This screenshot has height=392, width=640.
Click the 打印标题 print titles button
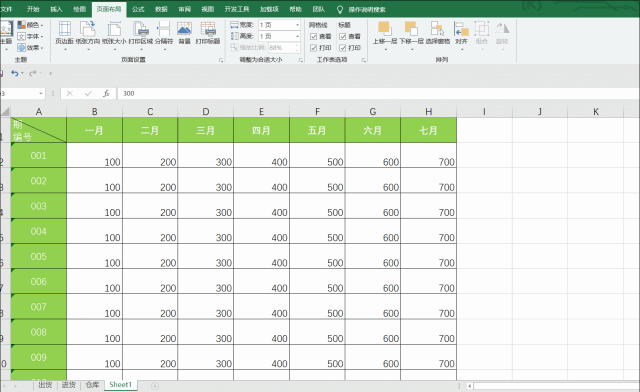pos(208,33)
